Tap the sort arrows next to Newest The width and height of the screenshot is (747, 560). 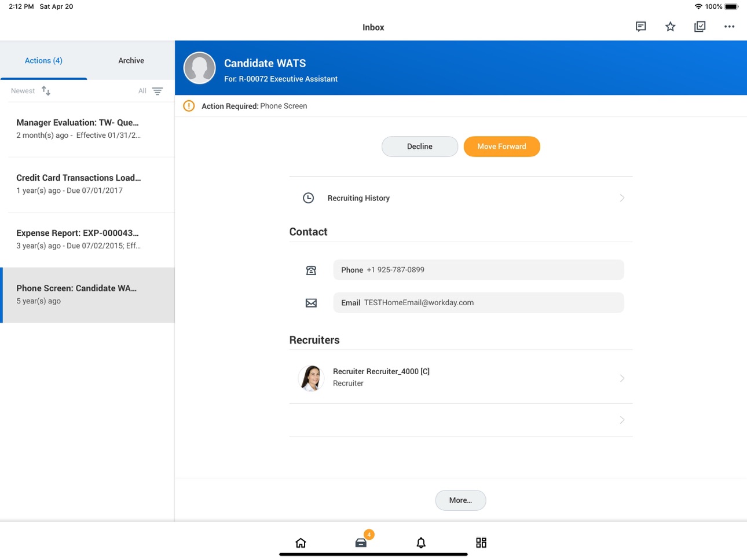[x=46, y=91]
